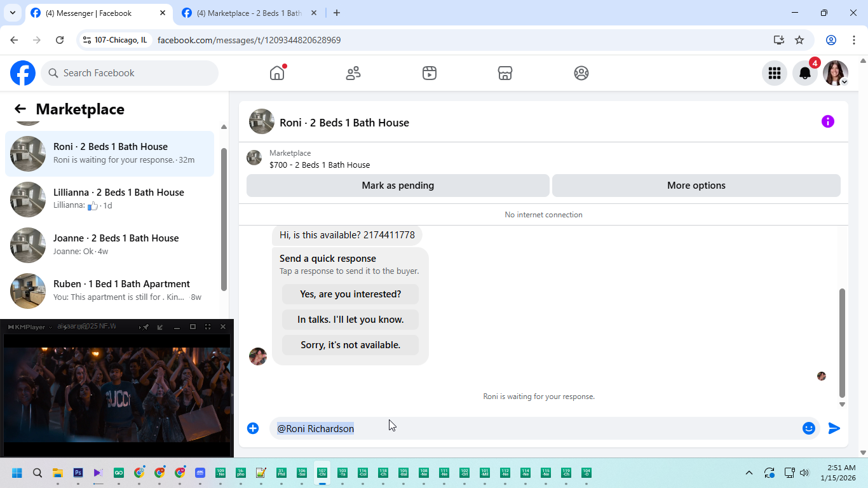Click the Chrome reload page icon

(x=60, y=40)
